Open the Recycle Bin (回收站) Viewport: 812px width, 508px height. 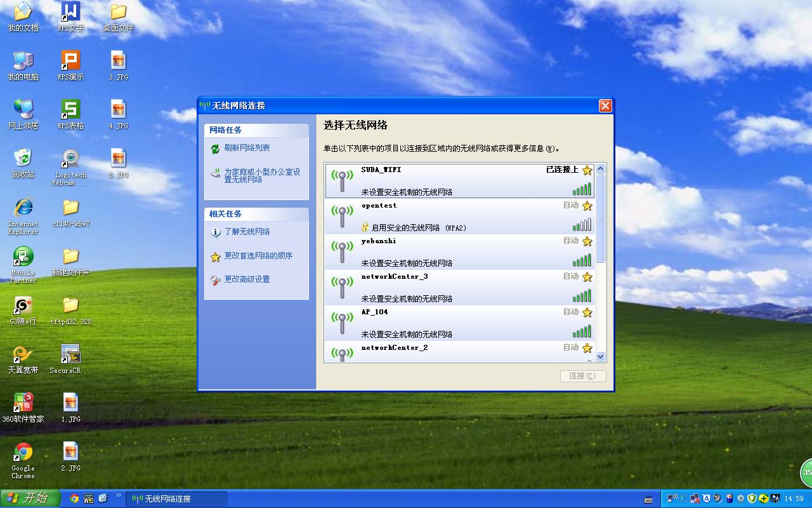tap(23, 159)
